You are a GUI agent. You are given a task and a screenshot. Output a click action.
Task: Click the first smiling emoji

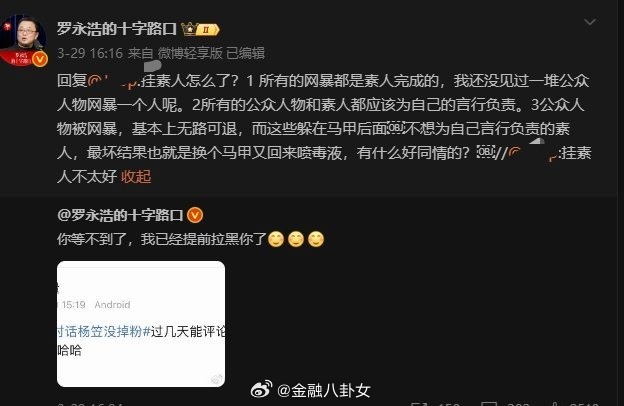tap(276, 239)
